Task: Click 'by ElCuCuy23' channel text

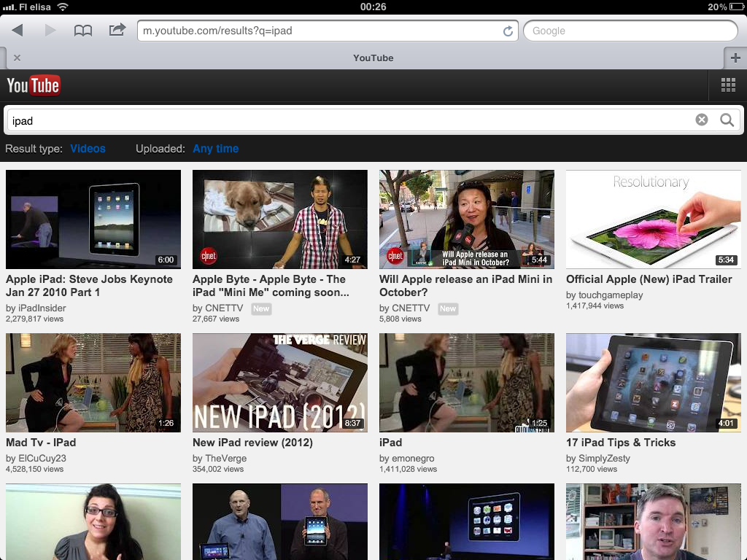Action: point(36,458)
